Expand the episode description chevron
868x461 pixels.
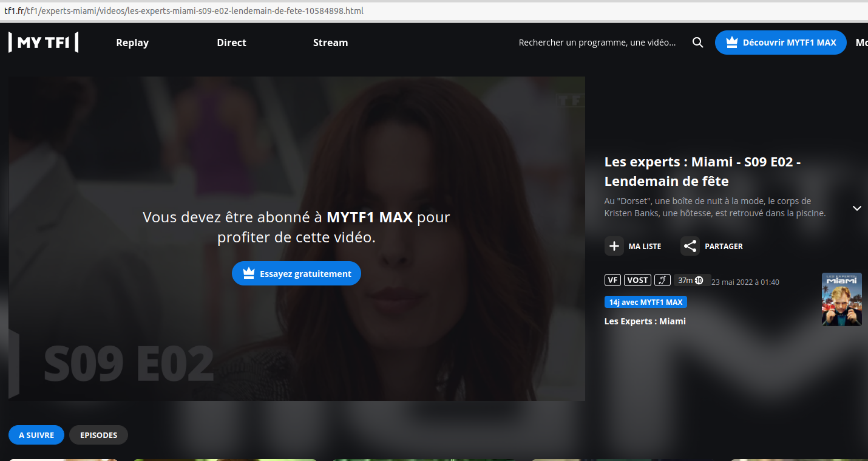[x=856, y=208]
